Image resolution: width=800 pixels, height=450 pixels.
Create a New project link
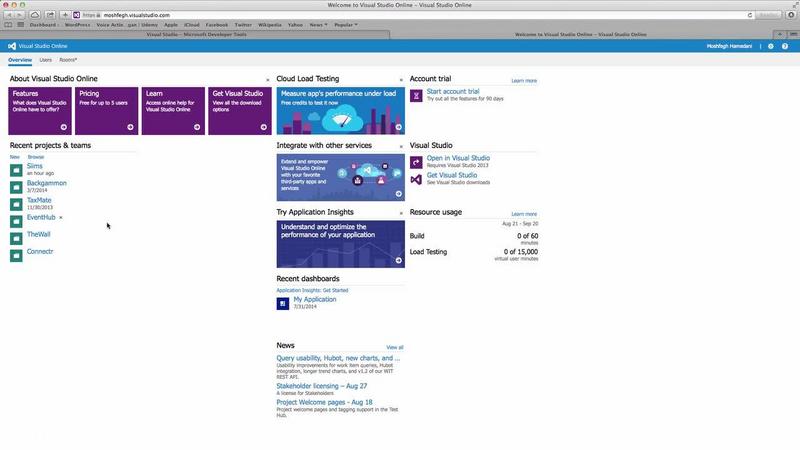coord(15,157)
